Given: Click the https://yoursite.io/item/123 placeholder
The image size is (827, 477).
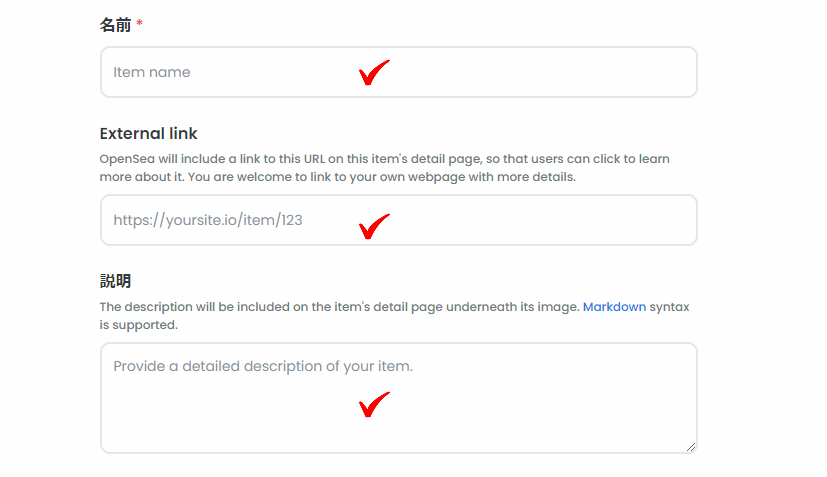Looking at the screenshot, I should click(208, 220).
